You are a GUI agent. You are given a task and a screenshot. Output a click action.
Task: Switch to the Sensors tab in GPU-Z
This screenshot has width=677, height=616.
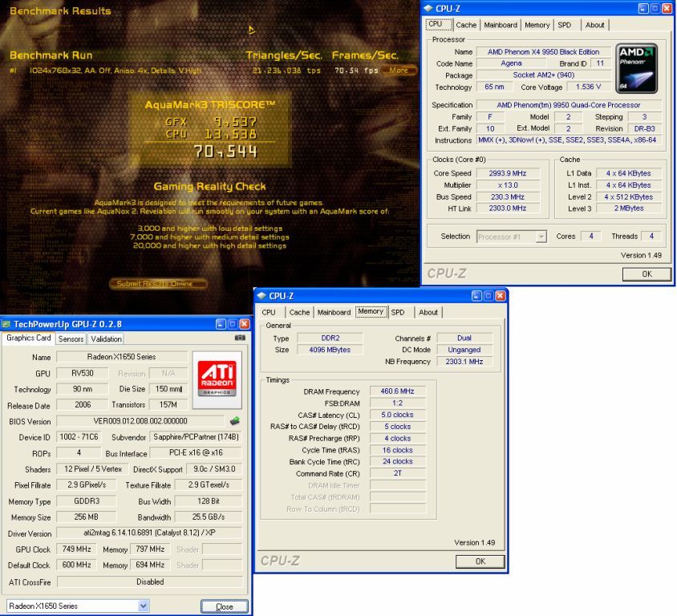pos(71,338)
